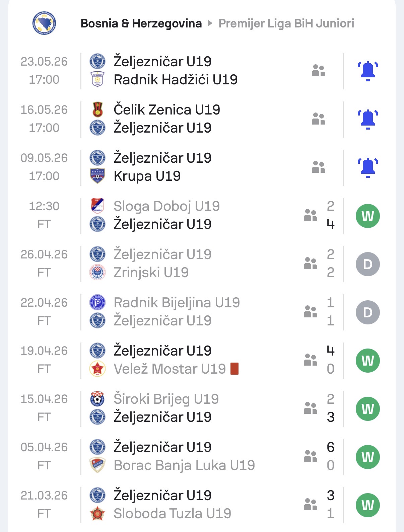The width and height of the screenshot is (404, 532).
Task: Click the Široki Brijeg U19 club crest
Action: [x=97, y=398]
